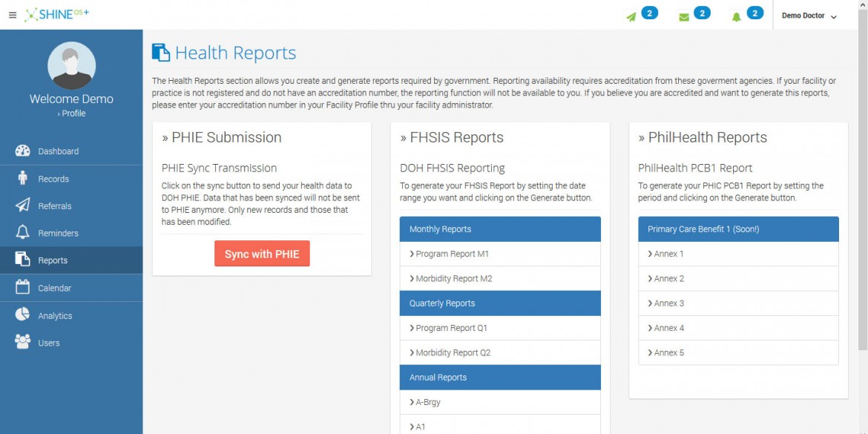Click the Dashboard gauge icon
Screen dimensions: 868x434
(23, 151)
